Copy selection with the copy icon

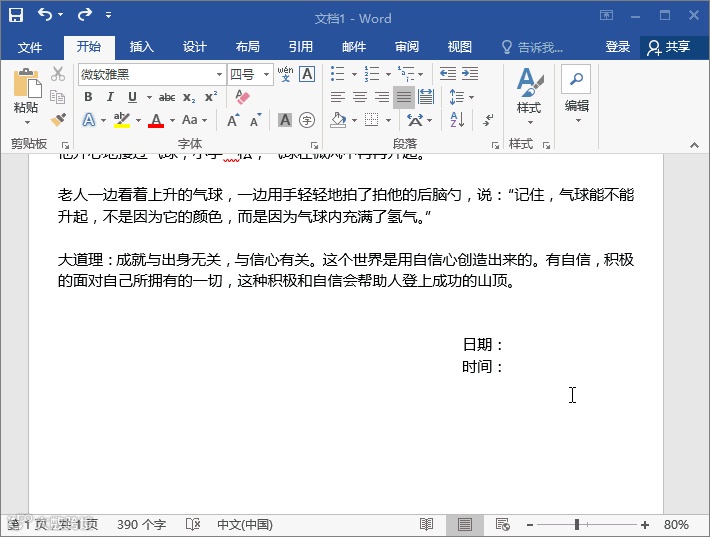coord(58,96)
